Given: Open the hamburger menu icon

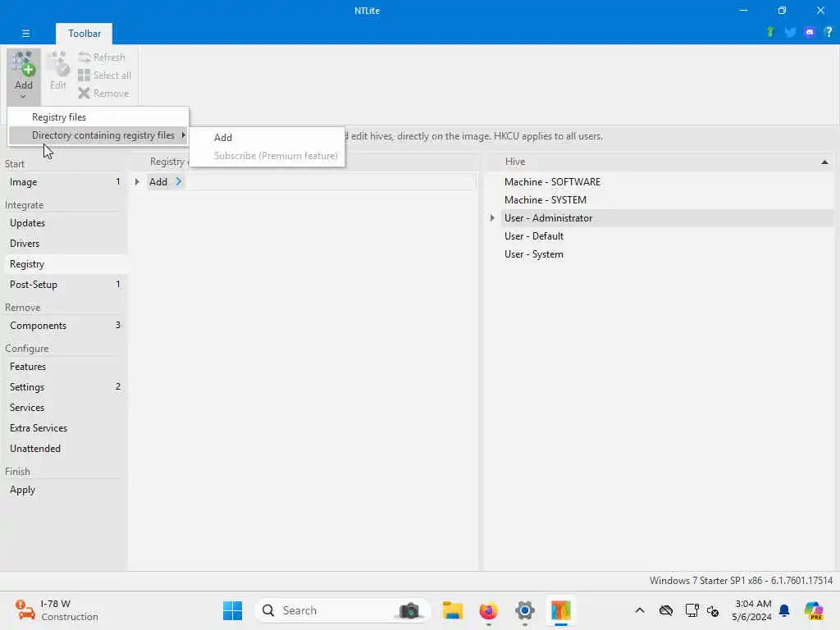Looking at the screenshot, I should 25,33.
